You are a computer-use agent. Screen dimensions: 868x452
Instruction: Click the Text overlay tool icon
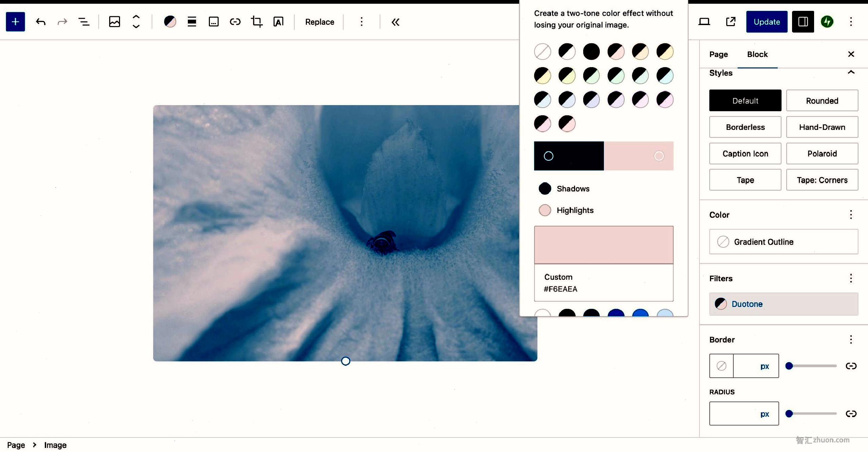coord(278,21)
